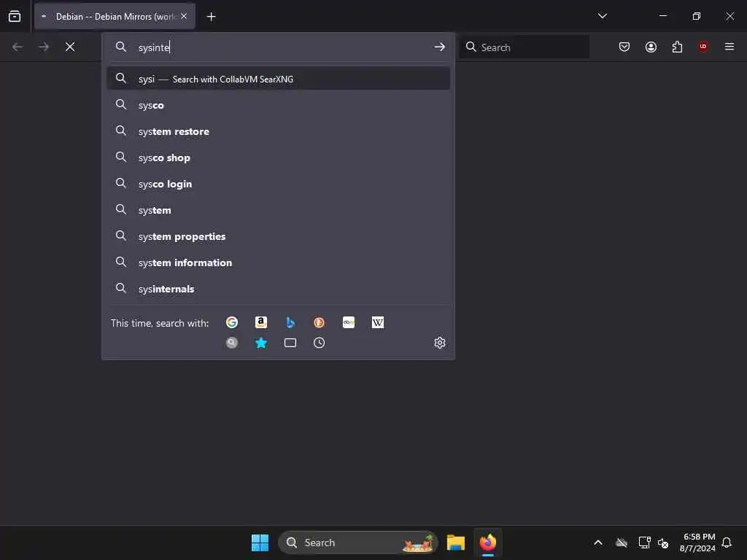Open the Firefox application menu
The image size is (747, 560).
(x=729, y=47)
